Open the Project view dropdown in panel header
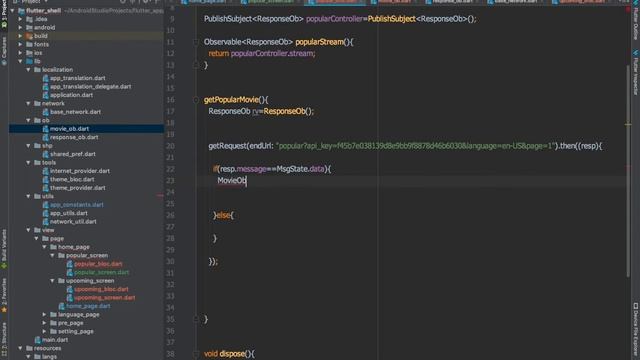This screenshot has height=360, width=640. click(x=31, y=2)
